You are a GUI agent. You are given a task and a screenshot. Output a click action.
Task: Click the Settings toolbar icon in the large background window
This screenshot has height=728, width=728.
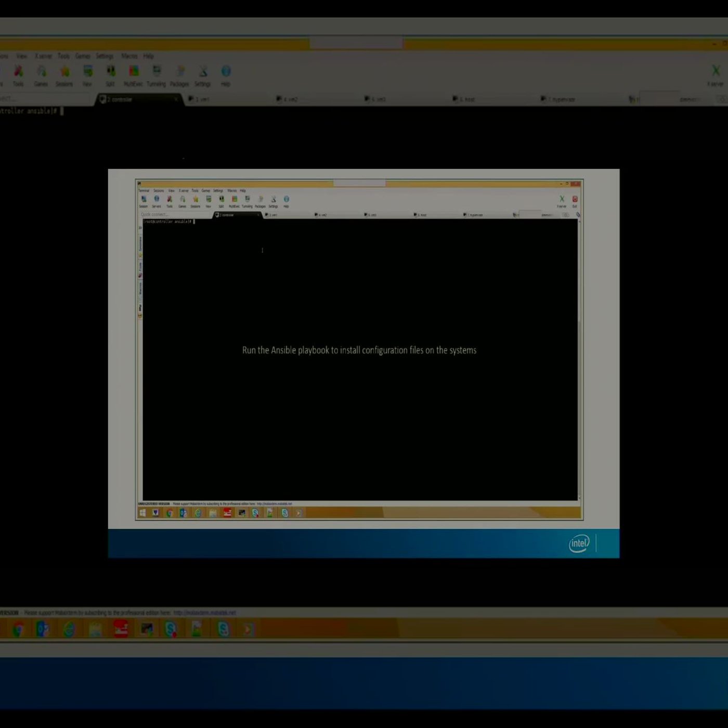click(x=203, y=71)
